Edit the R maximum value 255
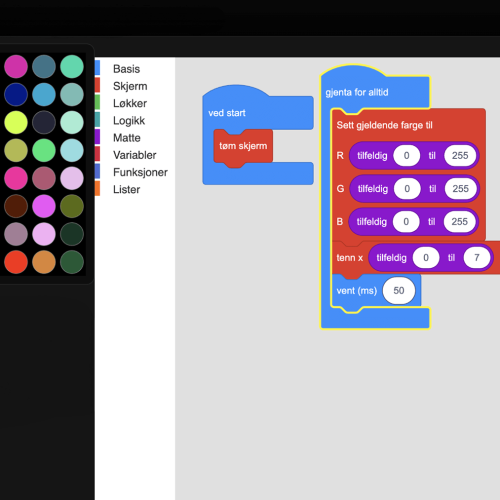The height and width of the screenshot is (500, 500). click(x=460, y=156)
